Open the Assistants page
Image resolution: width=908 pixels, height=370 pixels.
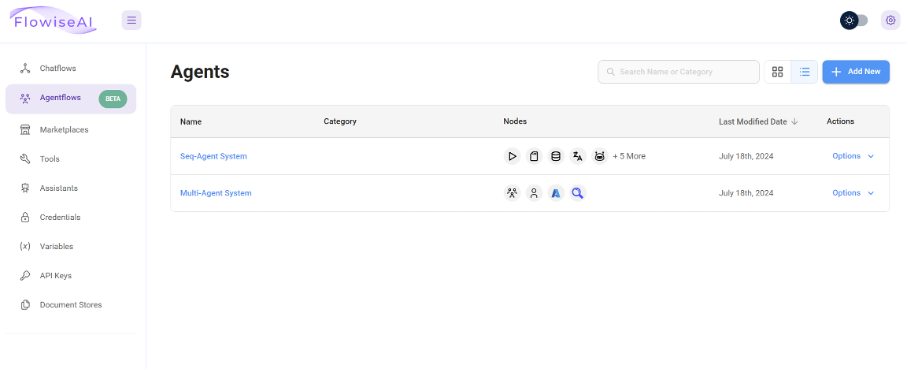[x=71, y=188]
